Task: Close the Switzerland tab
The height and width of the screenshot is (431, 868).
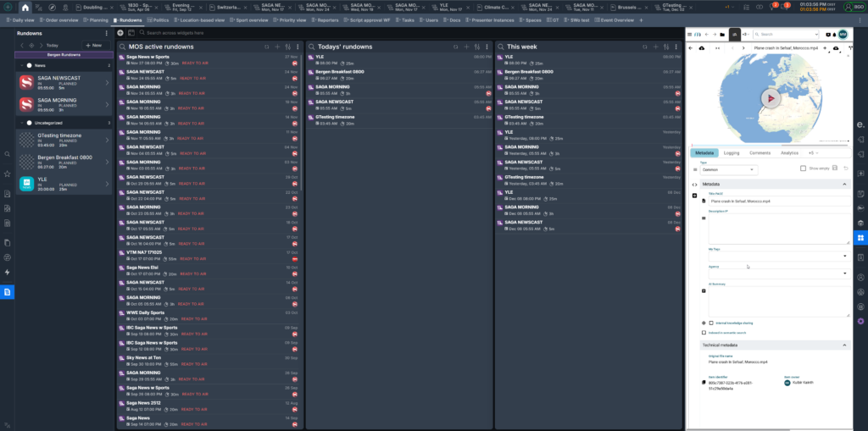Action: (x=247, y=7)
